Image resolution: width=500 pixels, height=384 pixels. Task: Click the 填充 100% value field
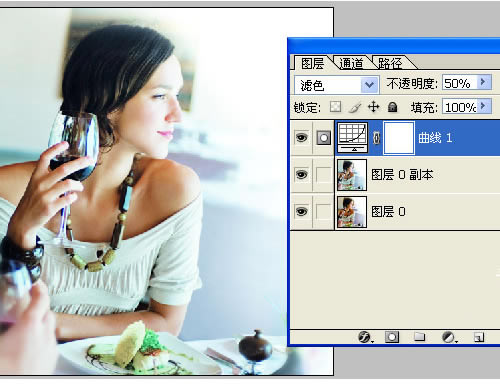coord(460,107)
